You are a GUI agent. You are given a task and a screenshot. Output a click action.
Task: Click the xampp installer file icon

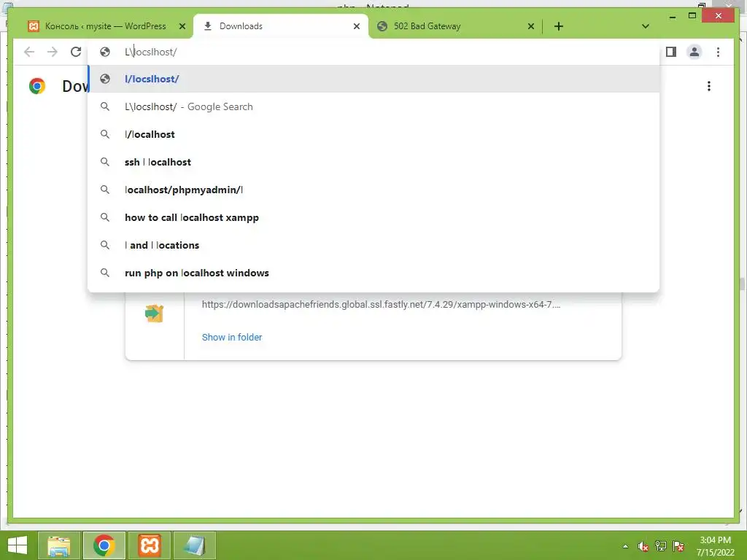[x=155, y=314]
